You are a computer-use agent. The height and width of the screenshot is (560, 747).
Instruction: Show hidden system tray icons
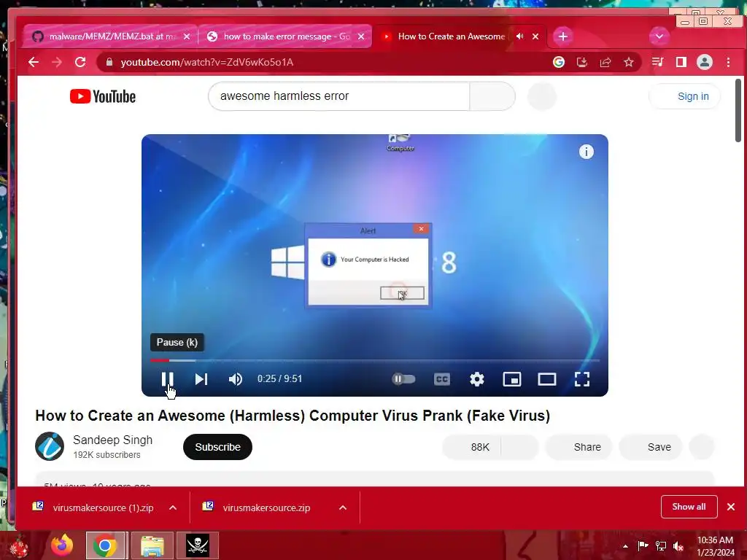(x=625, y=546)
